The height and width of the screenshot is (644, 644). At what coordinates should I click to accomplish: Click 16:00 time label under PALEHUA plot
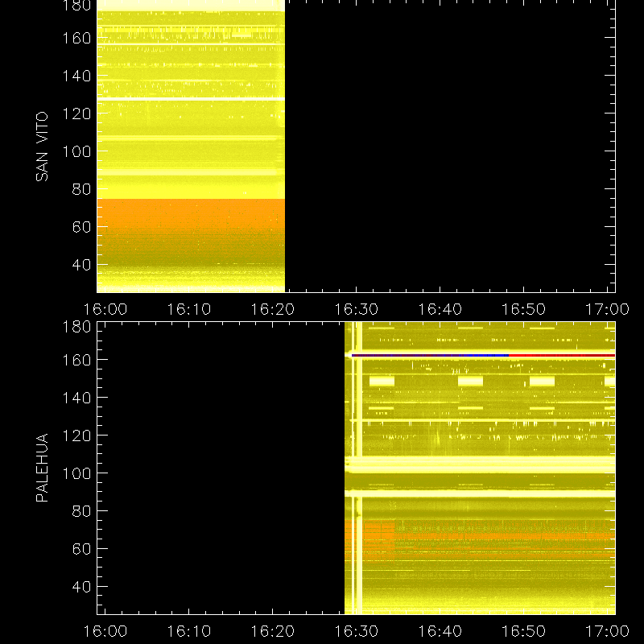pos(105,631)
